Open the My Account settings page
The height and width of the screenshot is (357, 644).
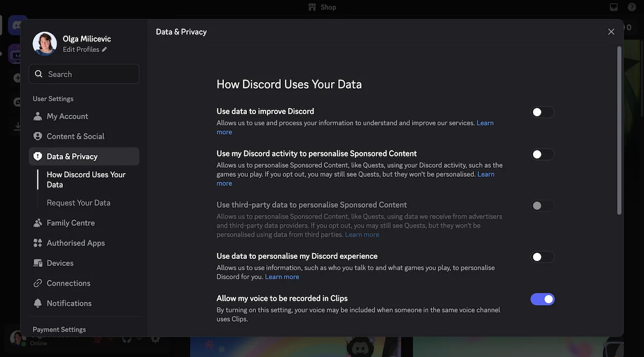[84, 116]
